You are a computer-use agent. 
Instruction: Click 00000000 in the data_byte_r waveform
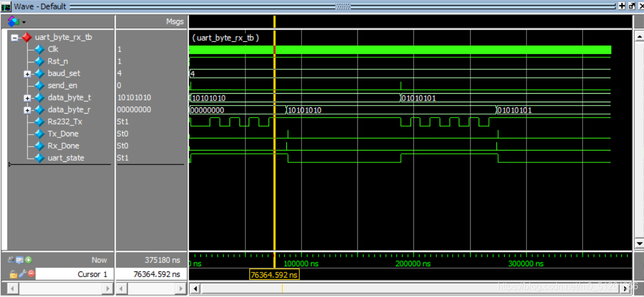click(208, 110)
